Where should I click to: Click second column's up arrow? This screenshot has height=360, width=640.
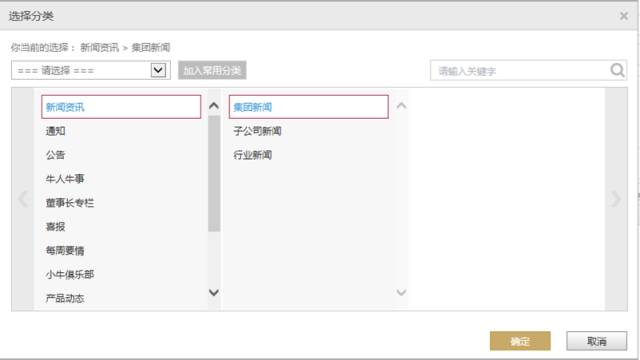pos(401,106)
